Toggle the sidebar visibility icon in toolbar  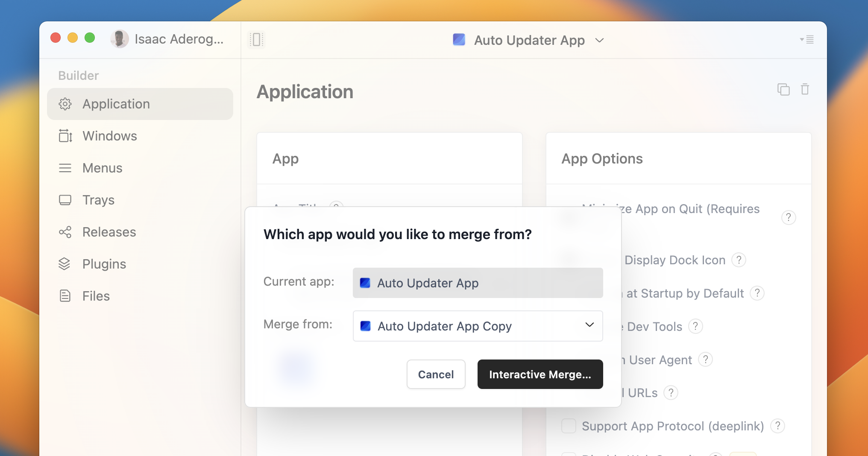pyautogui.click(x=256, y=39)
